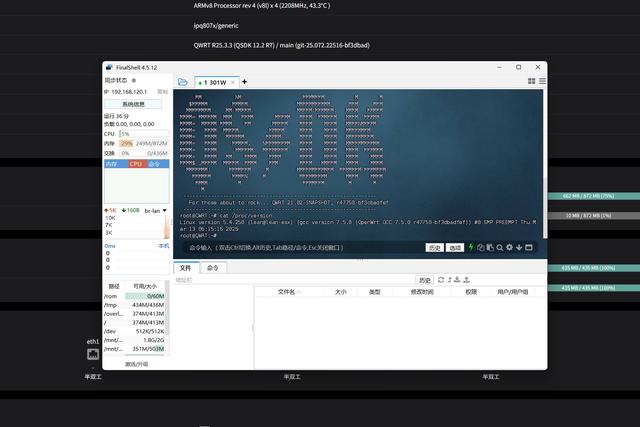Select the 351M/503M mount row
Image resolution: width=640 pixels, height=427 pixels.
(134, 349)
